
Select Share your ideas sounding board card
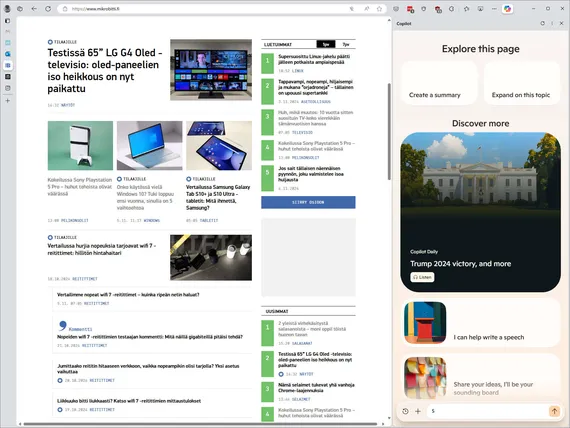pos(481,378)
